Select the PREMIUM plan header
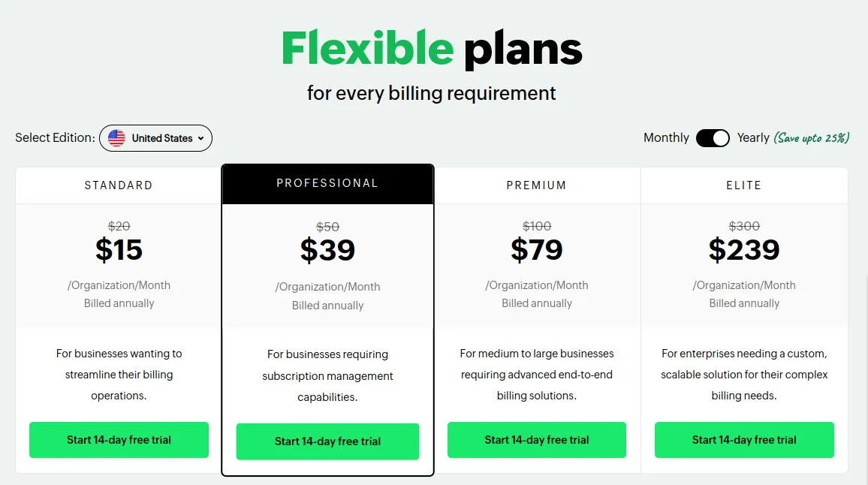 [x=536, y=185]
